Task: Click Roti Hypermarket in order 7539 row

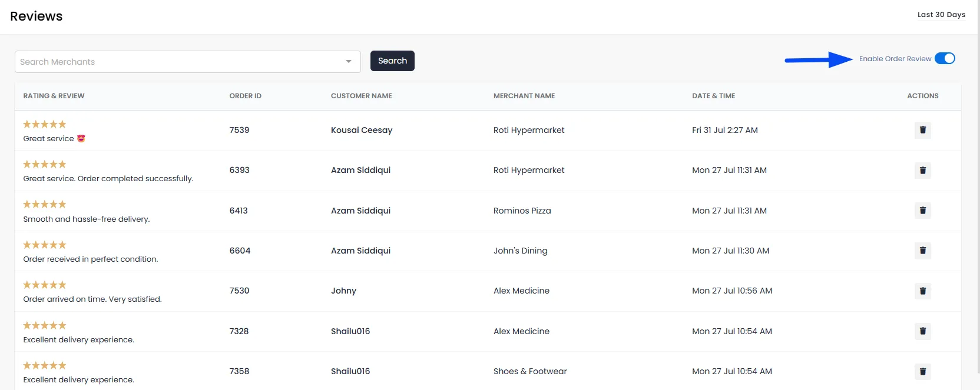Action: (x=529, y=130)
